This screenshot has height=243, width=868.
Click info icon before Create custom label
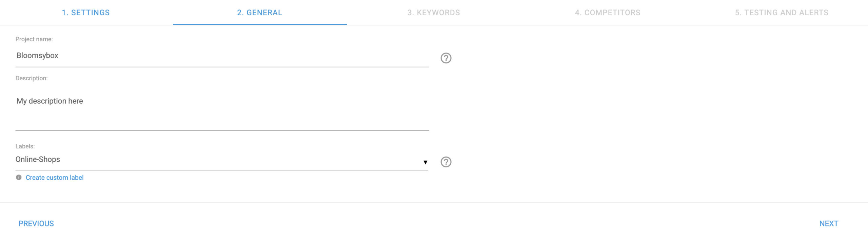click(x=19, y=178)
